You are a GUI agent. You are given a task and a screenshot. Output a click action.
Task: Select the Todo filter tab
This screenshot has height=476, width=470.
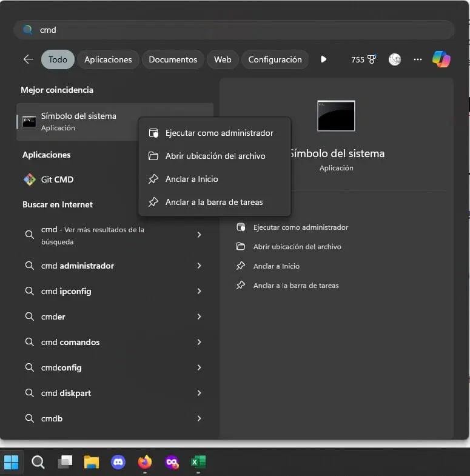pos(58,59)
